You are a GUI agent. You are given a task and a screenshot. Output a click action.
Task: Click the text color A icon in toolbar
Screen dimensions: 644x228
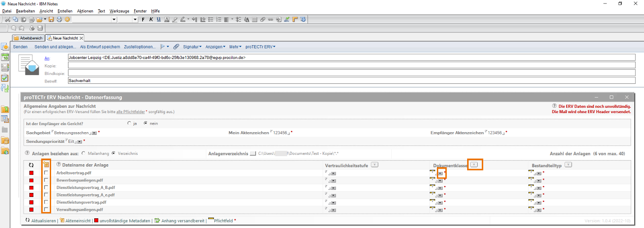pos(166,20)
